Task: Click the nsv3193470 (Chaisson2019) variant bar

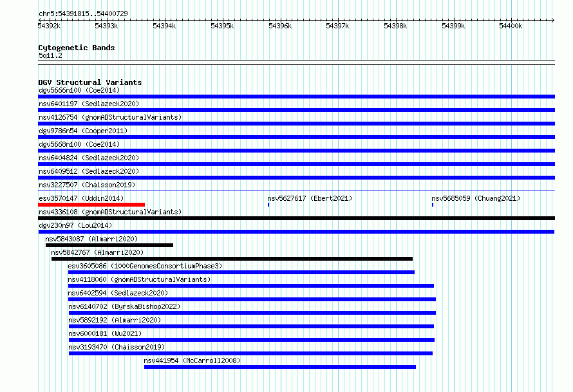Action: pyautogui.click(x=250, y=353)
